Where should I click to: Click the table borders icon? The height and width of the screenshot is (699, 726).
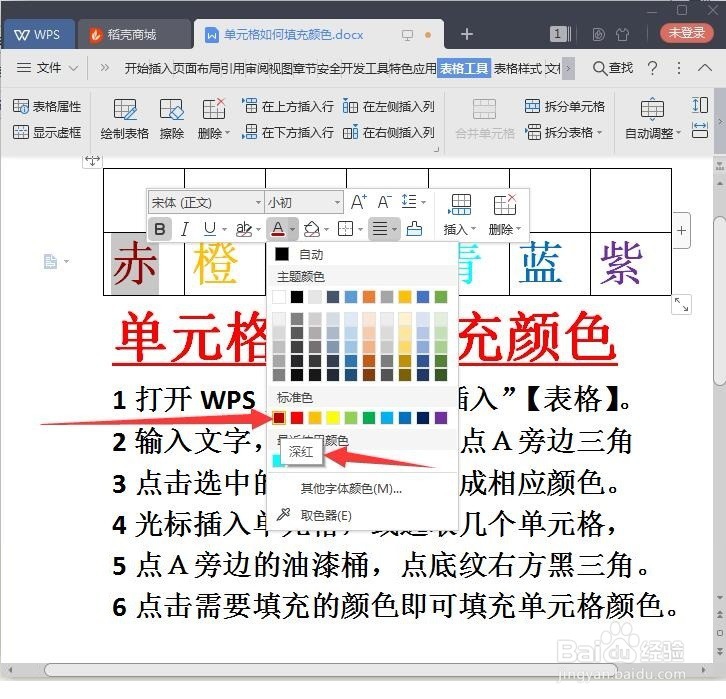coord(345,229)
